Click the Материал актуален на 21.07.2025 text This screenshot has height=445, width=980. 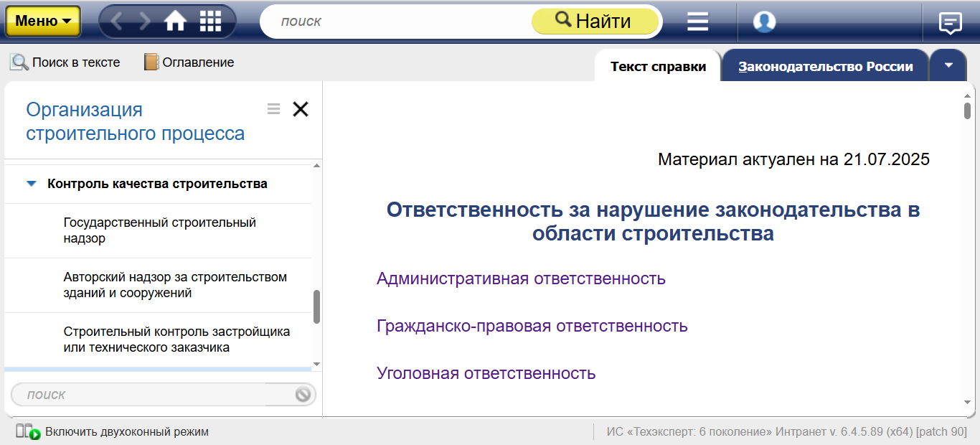click(x=793, y=159)
